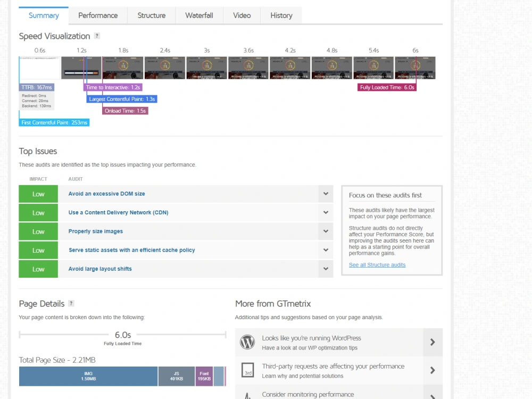Click the 3.6s filmstrip frame

[248, 68]
